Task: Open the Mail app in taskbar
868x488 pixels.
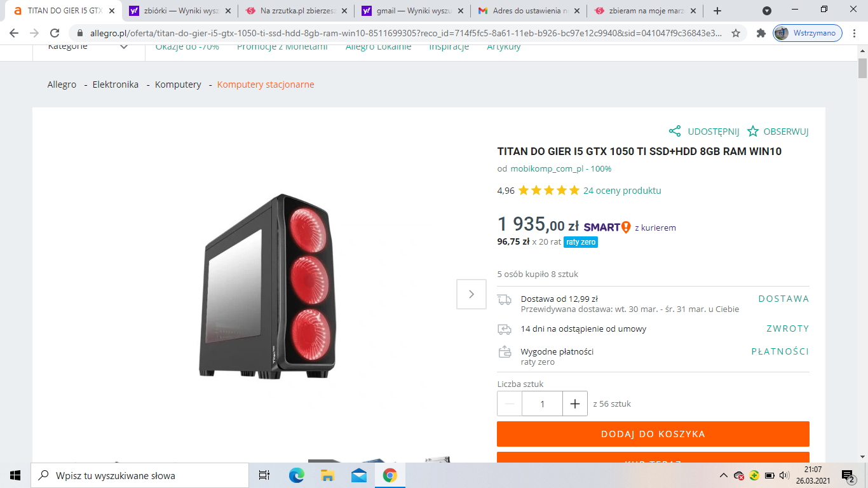Action: 358,475
